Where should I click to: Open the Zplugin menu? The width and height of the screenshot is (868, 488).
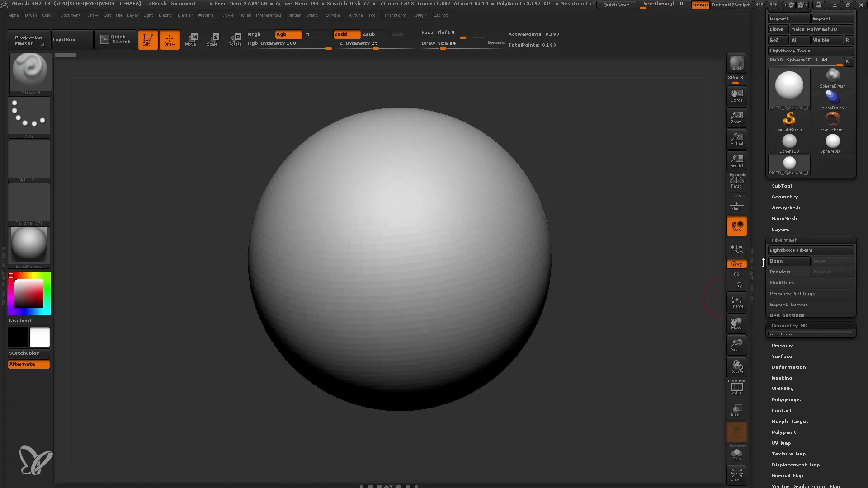(420, 15)
